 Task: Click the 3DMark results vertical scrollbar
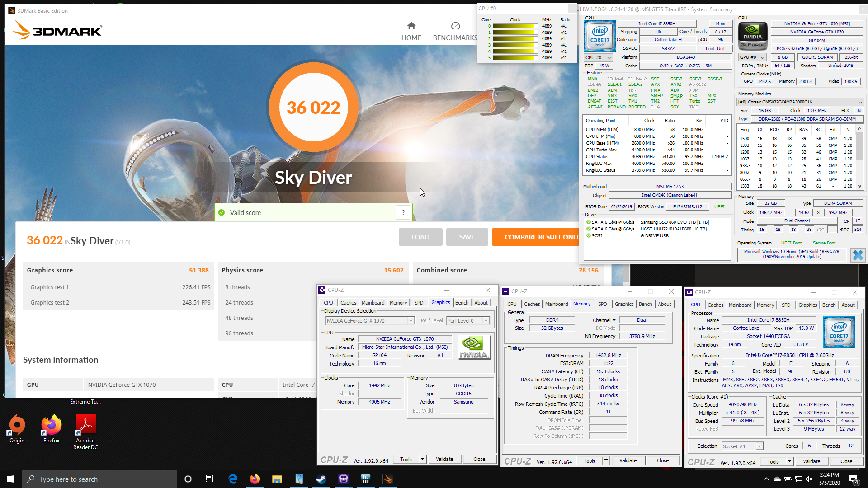626,273
